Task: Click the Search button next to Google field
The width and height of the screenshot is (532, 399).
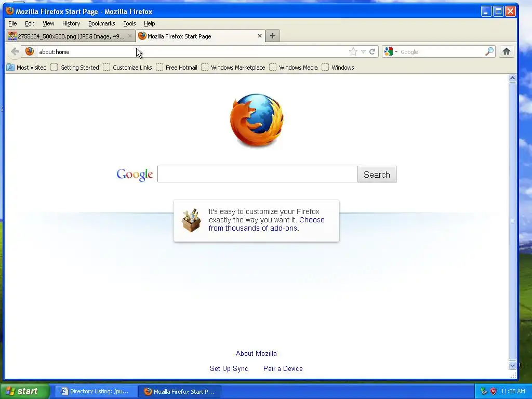Action: tap(377, 175)
